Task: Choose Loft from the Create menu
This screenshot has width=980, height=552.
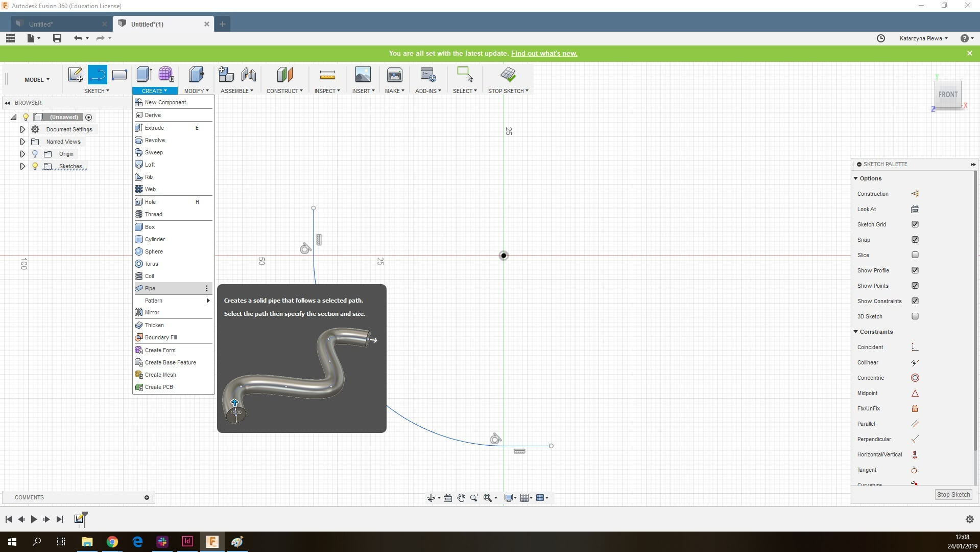Action: coord(173,165)
